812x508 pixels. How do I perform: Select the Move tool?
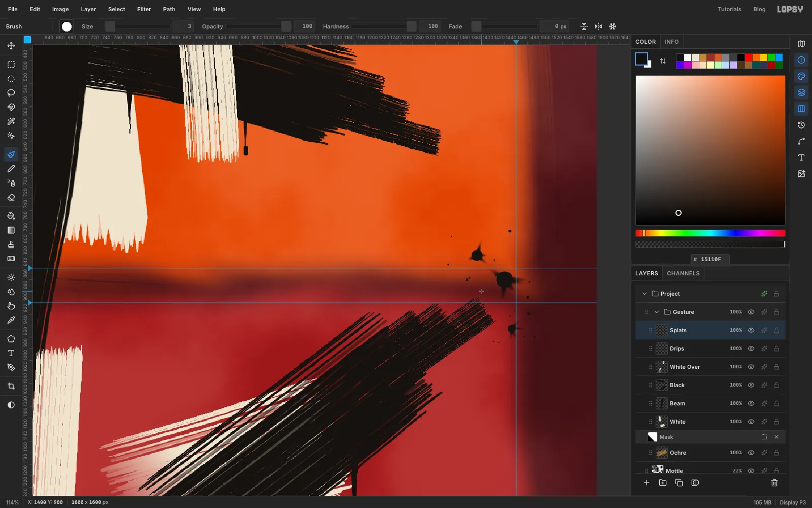[11, 46]
